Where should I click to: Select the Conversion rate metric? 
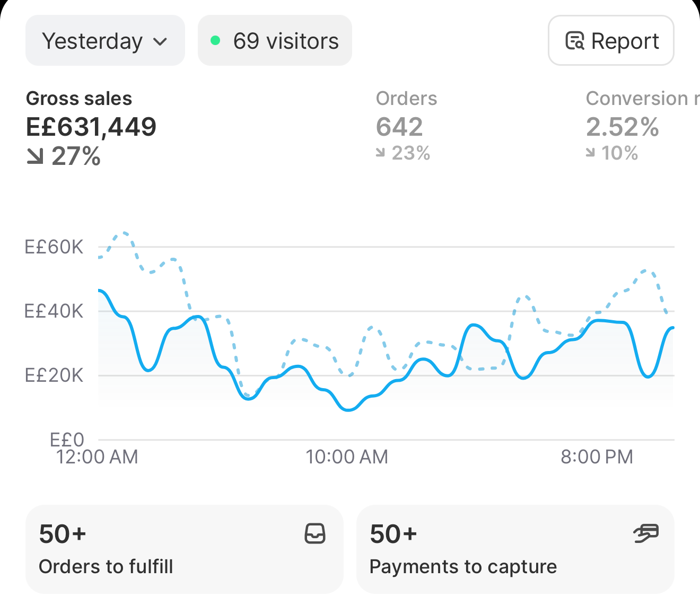tap(642, 126)
